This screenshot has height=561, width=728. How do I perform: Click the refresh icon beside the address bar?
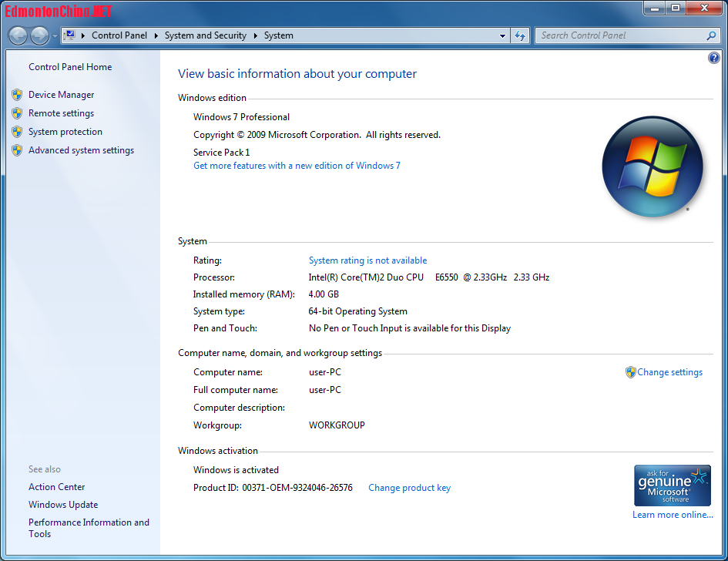[x=519, y=35]
